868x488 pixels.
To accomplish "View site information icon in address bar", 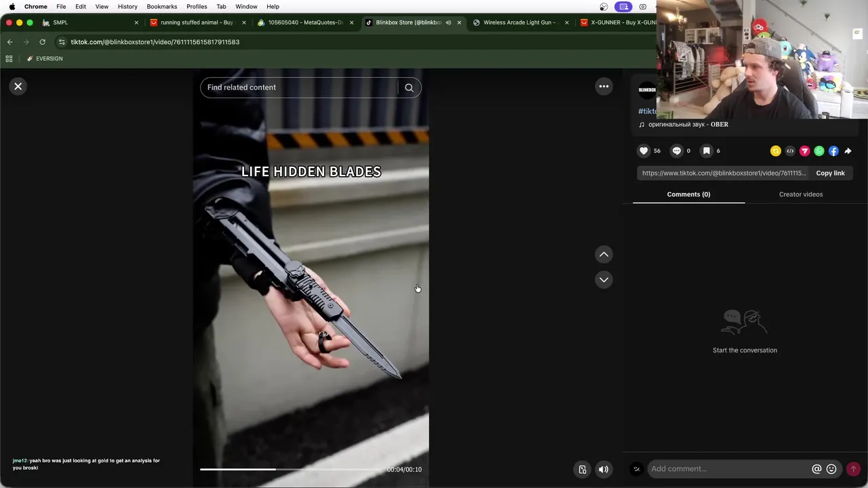I will tap(62, 42).
